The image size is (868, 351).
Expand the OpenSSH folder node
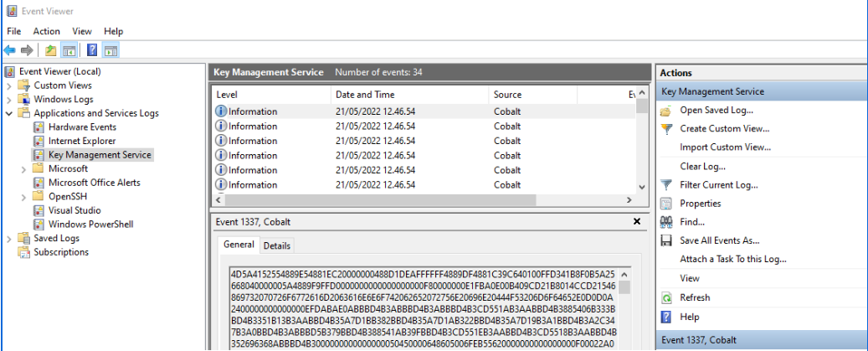click(24, 196)
